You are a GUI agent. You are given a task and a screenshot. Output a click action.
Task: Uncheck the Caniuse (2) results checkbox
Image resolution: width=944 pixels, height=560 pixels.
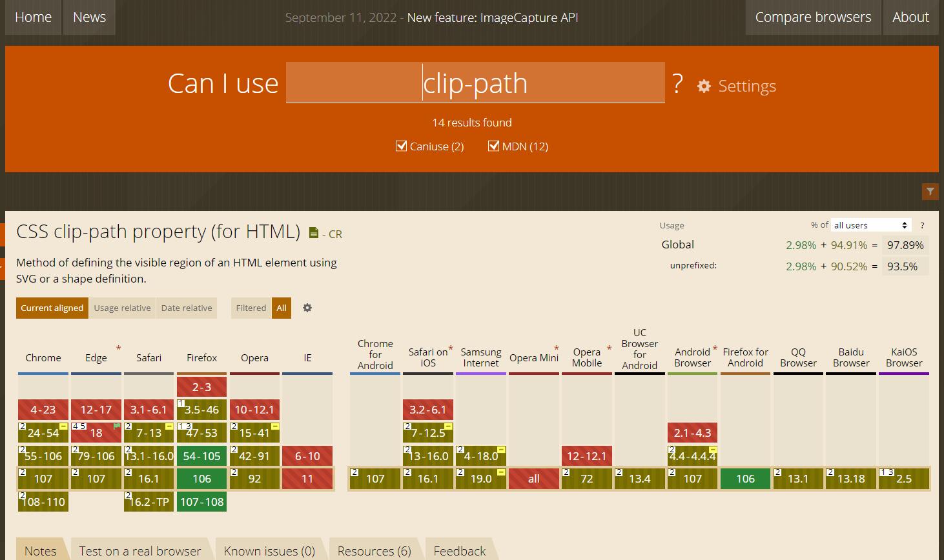[x=401, y=146]
